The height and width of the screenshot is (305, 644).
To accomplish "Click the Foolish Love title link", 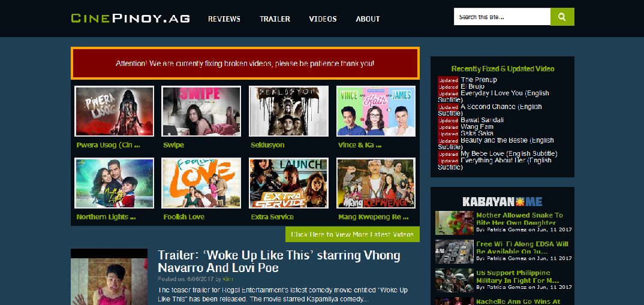I will 184,217.
